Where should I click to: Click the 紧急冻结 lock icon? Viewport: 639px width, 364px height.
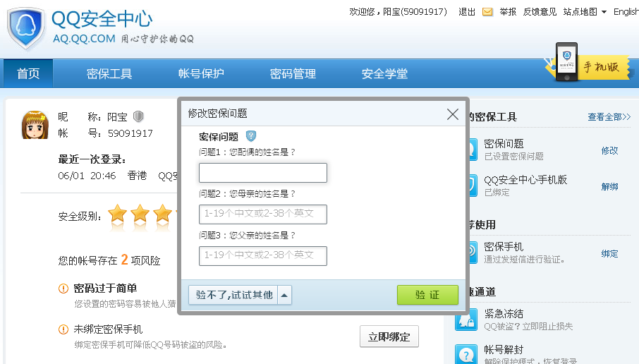466,320
